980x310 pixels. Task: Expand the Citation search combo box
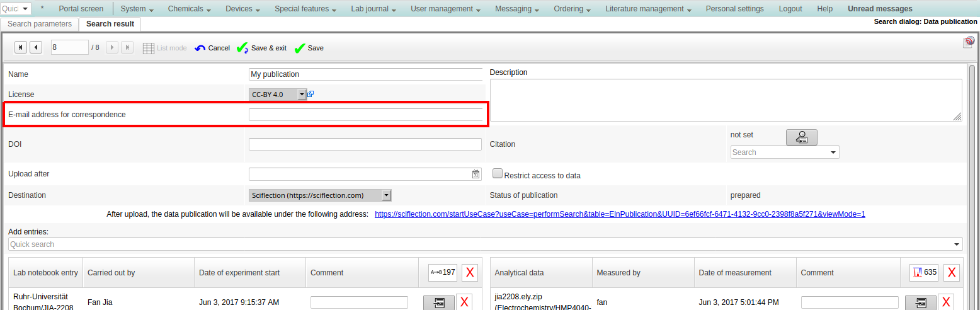tap(834, 152)
